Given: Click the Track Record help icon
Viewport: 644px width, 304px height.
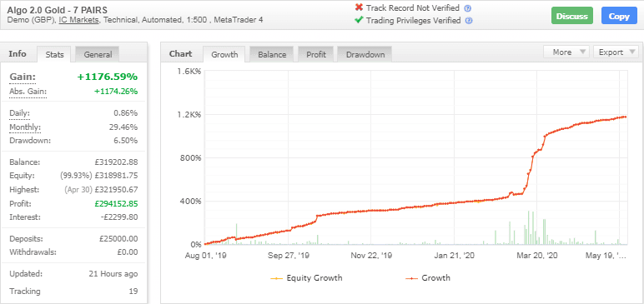Looking at the screenshot, I should click(x=467, y=8).
